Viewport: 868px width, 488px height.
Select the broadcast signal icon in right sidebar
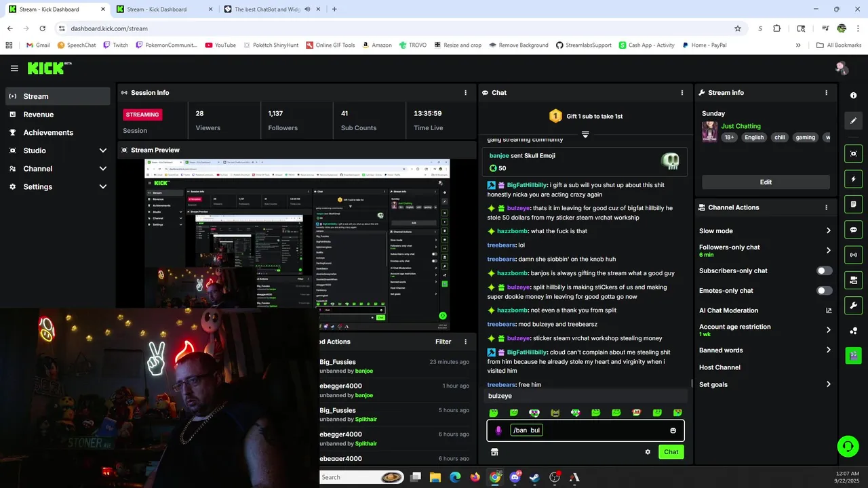[854, 255]
